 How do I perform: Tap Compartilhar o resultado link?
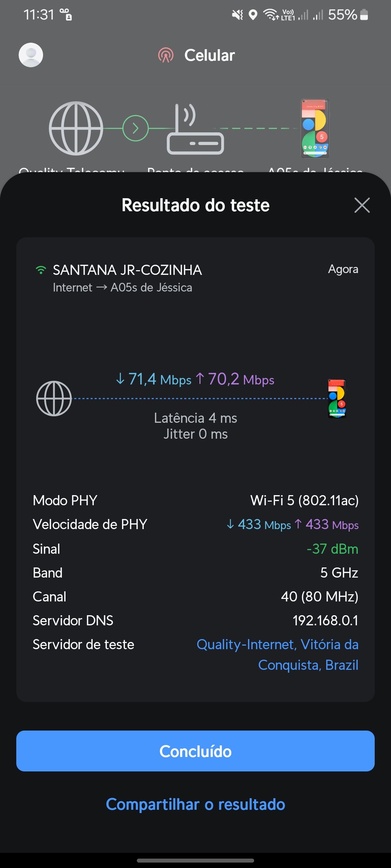pyautogui.click(x=195, y=804)
